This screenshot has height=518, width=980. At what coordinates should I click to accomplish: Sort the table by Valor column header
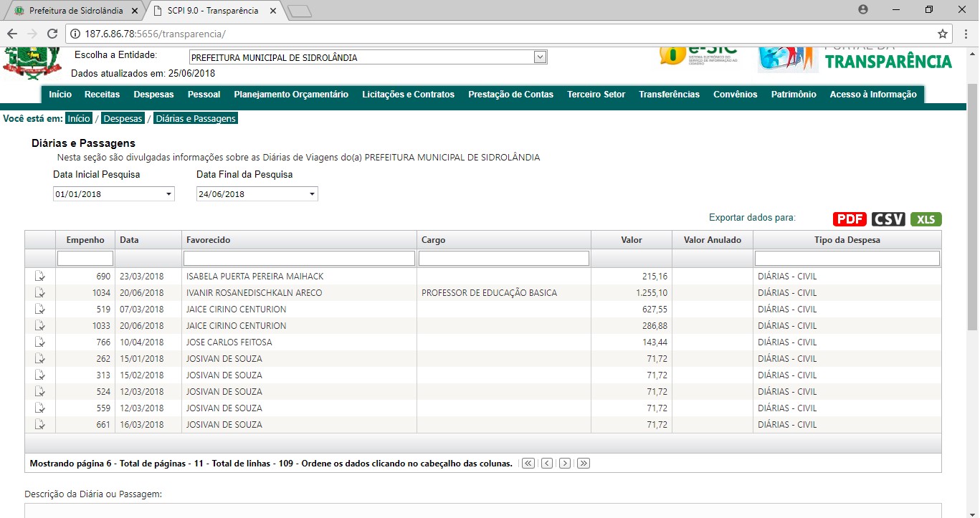click(x=631, y=240)
